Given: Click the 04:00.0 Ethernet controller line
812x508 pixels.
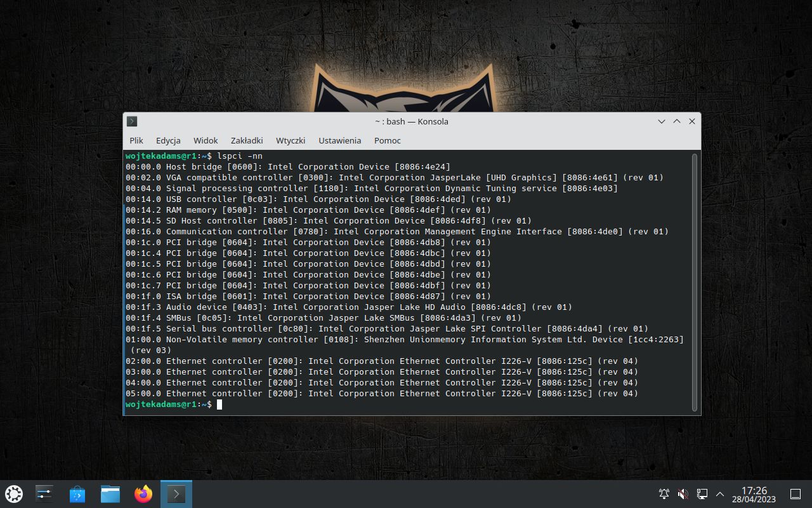Looking at the screenshot, I should click(382, 382).
